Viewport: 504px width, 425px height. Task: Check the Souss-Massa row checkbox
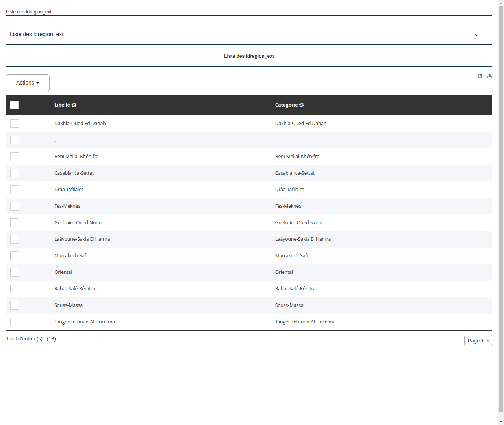(x=15, y=305)
